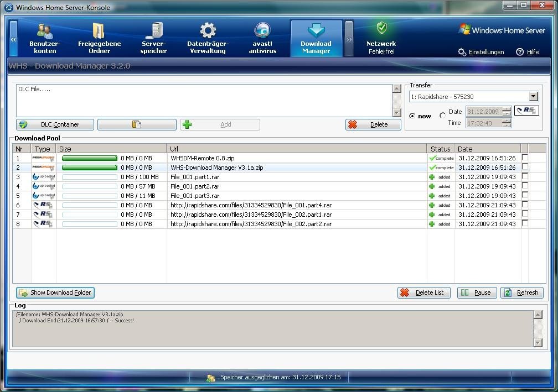
Task: Select the Download Manager tab
Action: pos(317,38)
